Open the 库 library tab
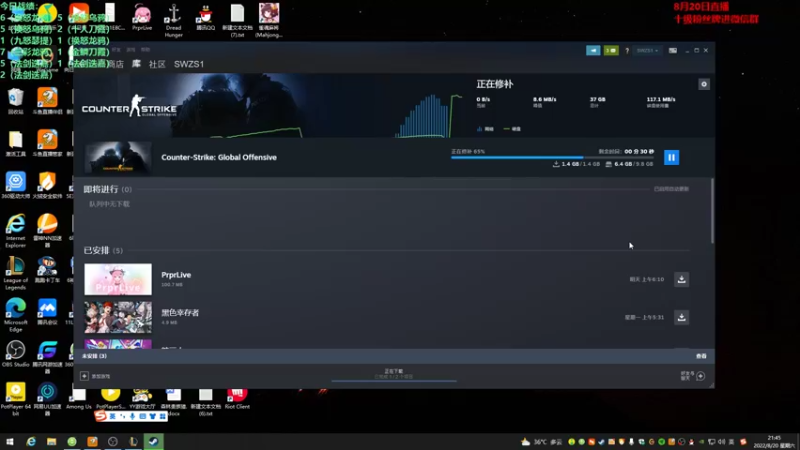Screen dimensions: 800x450 (136, 64)
